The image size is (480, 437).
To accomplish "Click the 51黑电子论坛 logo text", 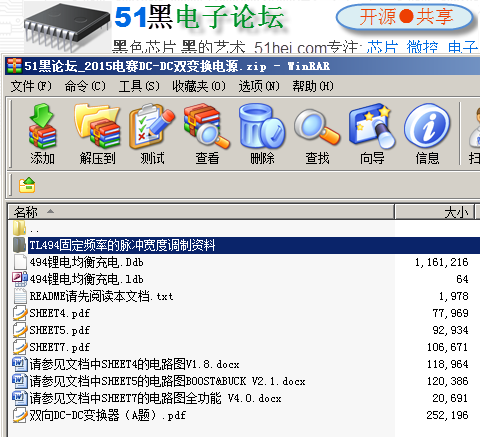I will [x=199, y=17].
